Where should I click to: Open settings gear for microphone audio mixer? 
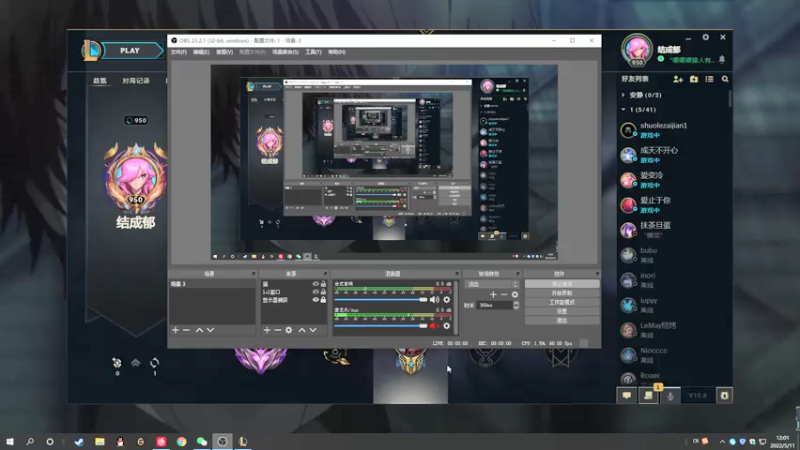[x=446, y=326]
